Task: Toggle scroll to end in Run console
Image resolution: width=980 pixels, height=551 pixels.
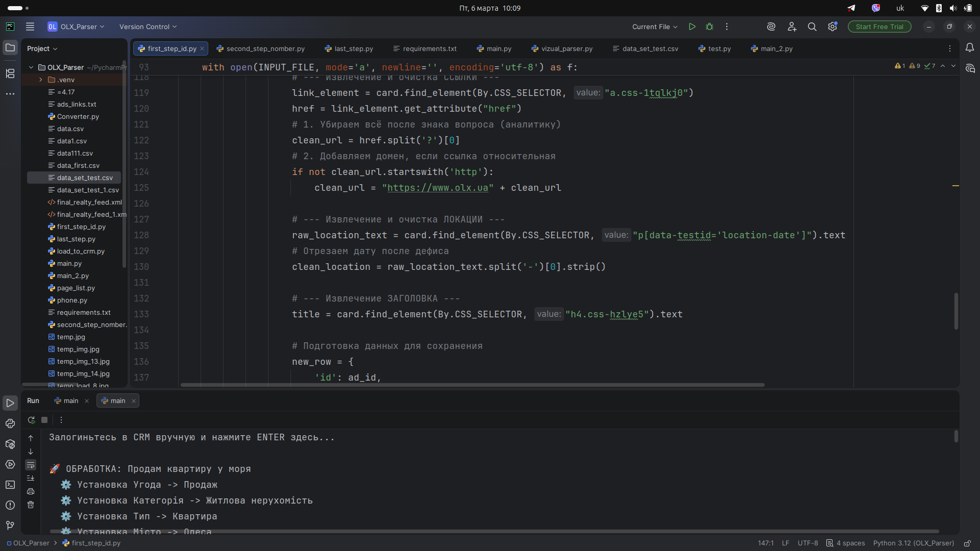Action: point(31,478)
